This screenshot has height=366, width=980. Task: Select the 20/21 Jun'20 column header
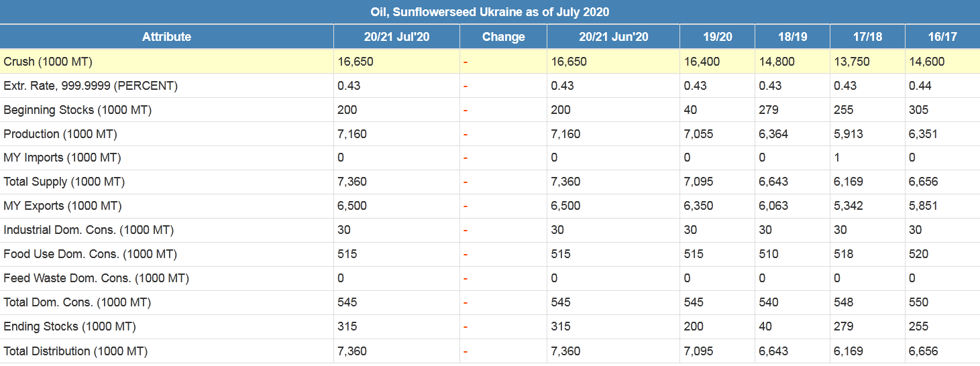pyautogui.click(x=613, y=37)
